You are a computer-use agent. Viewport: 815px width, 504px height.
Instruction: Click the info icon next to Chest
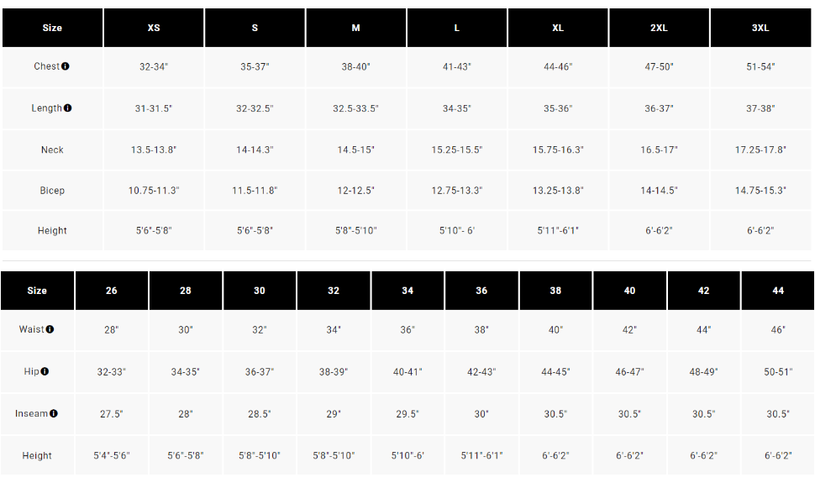(x=65, y=66)
